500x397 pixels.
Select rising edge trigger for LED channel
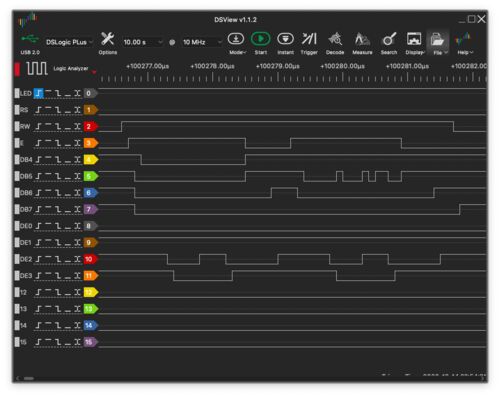[39, 93]
